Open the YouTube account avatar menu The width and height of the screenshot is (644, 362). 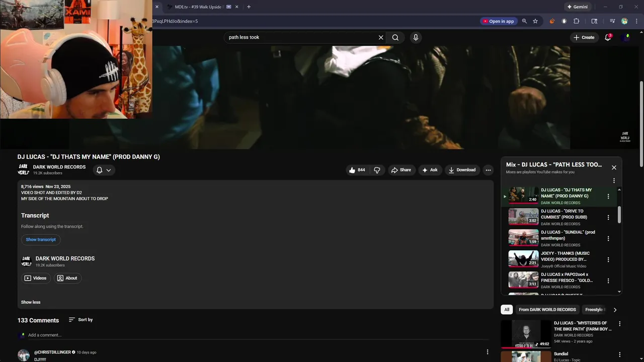tap(626, 37)
